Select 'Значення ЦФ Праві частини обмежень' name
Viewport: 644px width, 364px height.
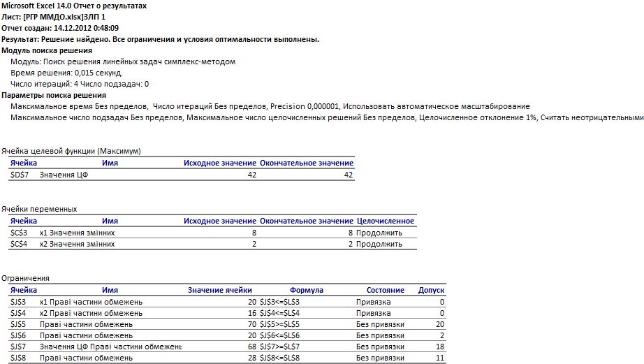(110, 347)
